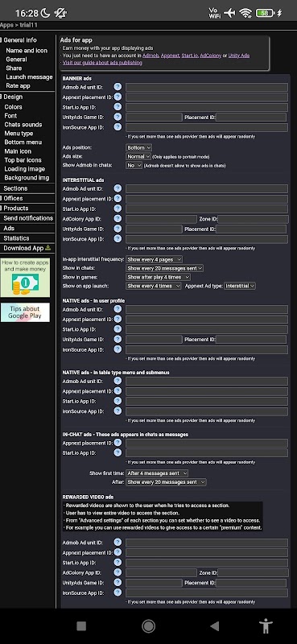Open the Statistics sidebar item
The width and height of the screenshot is (297, 644).
coord(16,238)
